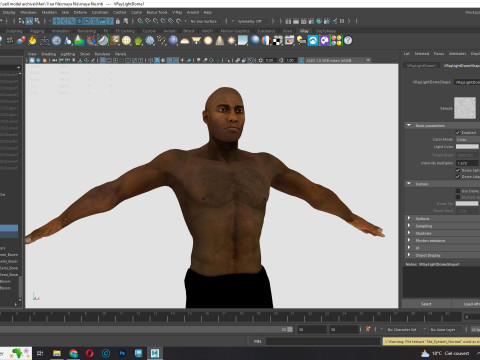Open the Deform menu

[80, 12]
